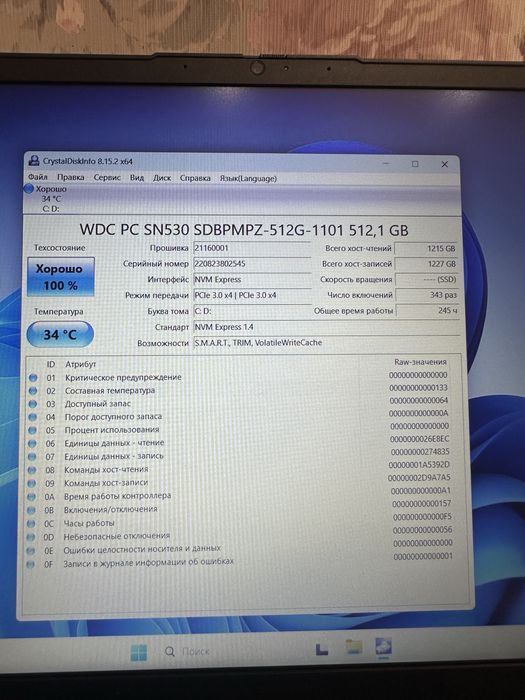Click status dot of Порог доступного запаса row
The height and width of the screenshot is (700, 525).
click(33, 417)
